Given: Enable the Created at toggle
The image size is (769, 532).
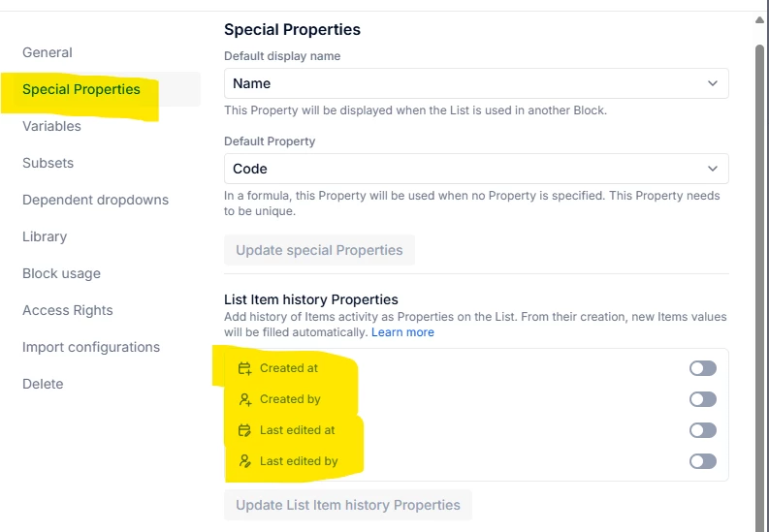Looking at the screenshot, I should click(703, 368).
